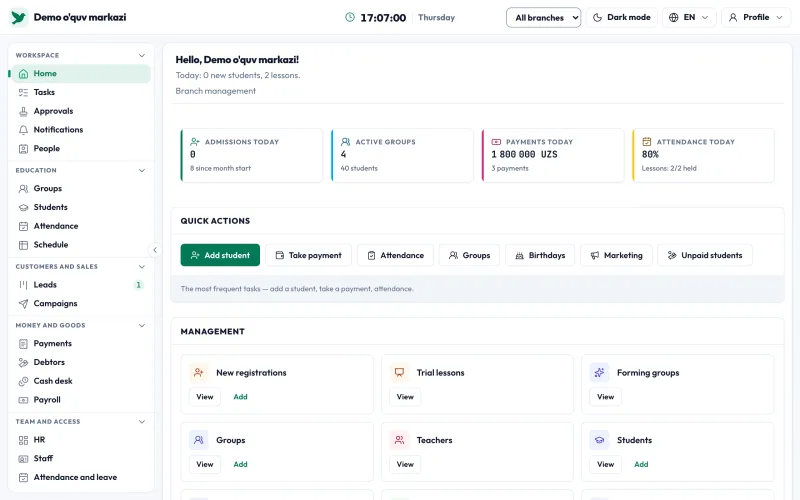
Task: Click the New registrations card icon
Action: pos(198,372)
